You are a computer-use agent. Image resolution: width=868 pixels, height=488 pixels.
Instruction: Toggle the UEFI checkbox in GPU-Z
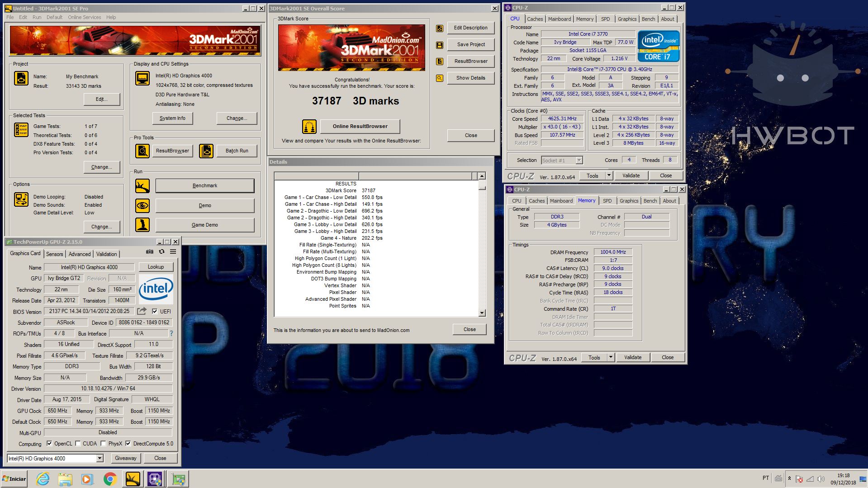155,311
